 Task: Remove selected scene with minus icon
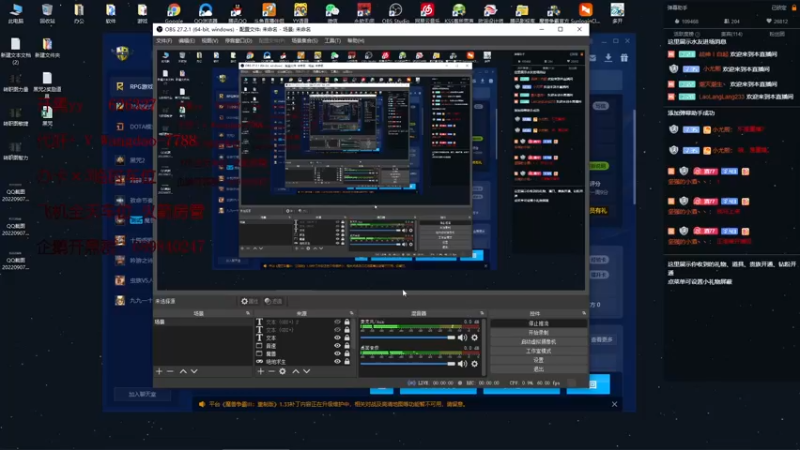(170, 371)
